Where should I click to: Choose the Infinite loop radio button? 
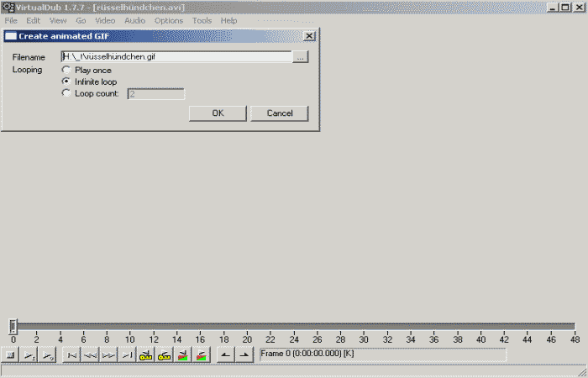pos(66,82)
